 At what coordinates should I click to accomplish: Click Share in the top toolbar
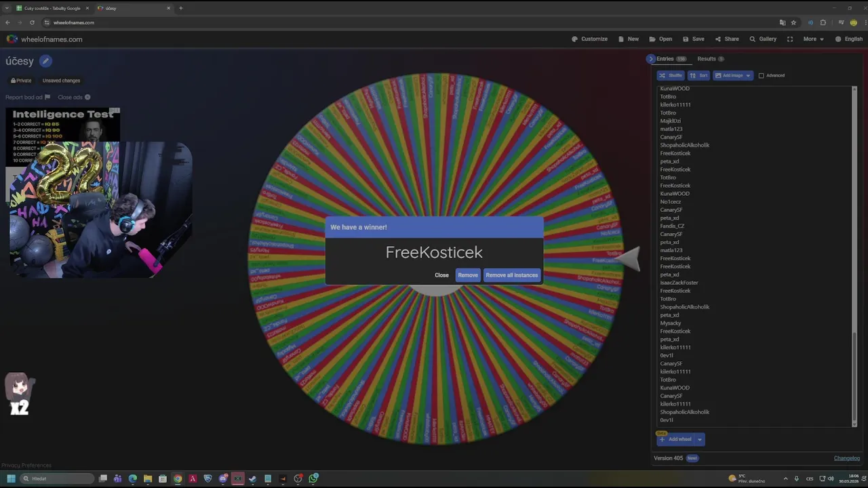click(x=727, y=39)
